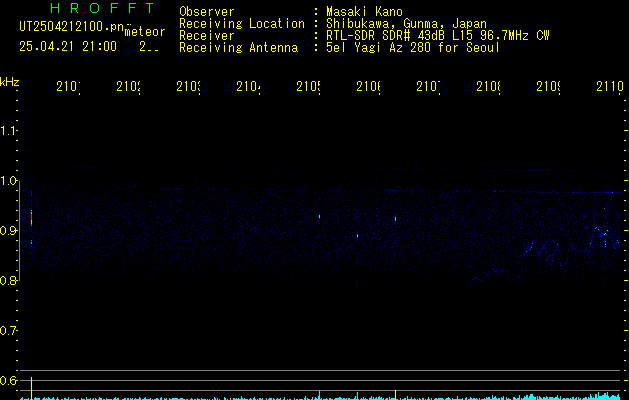Viewport: 629px width, 400px height.
Task: Click the 2106 time axis marker
Action: [x=368, y=86]
